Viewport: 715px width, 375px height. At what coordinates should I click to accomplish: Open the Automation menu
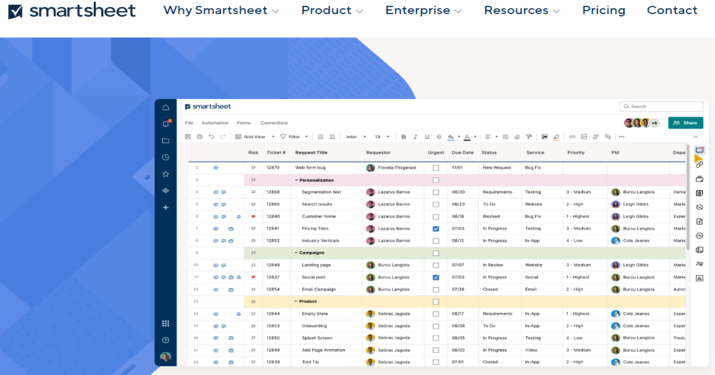click(215, 123)
